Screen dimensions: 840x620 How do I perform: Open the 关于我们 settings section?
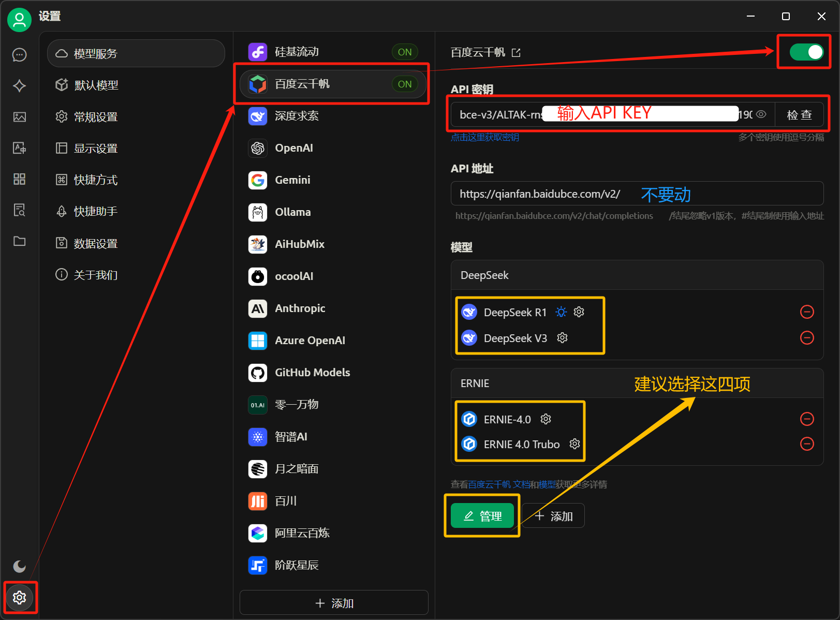click(136, 275)
